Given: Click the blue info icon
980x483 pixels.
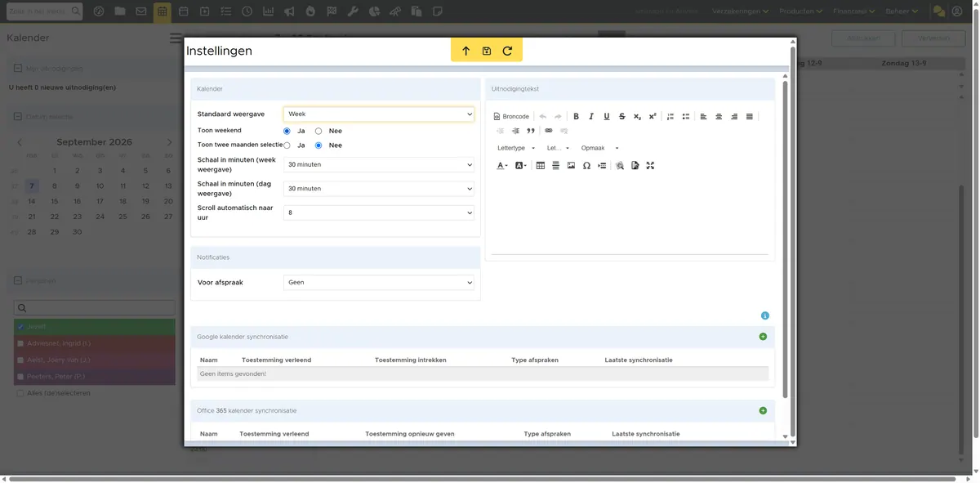Looking at the screenshot, I should click(x=765, y=315).
